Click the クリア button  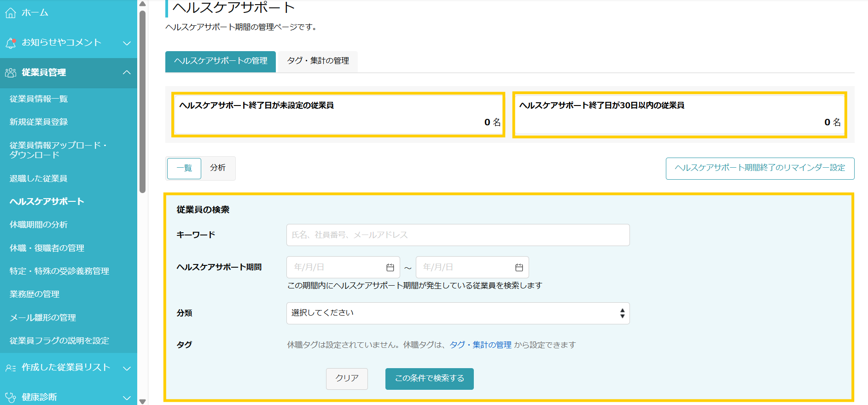347,379
